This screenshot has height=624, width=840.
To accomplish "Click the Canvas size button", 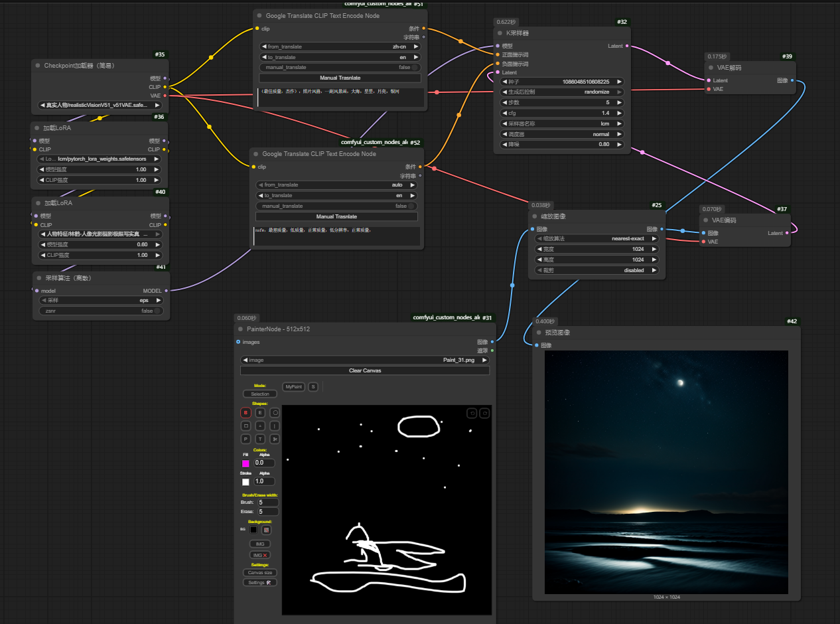I will click(259, 572).
